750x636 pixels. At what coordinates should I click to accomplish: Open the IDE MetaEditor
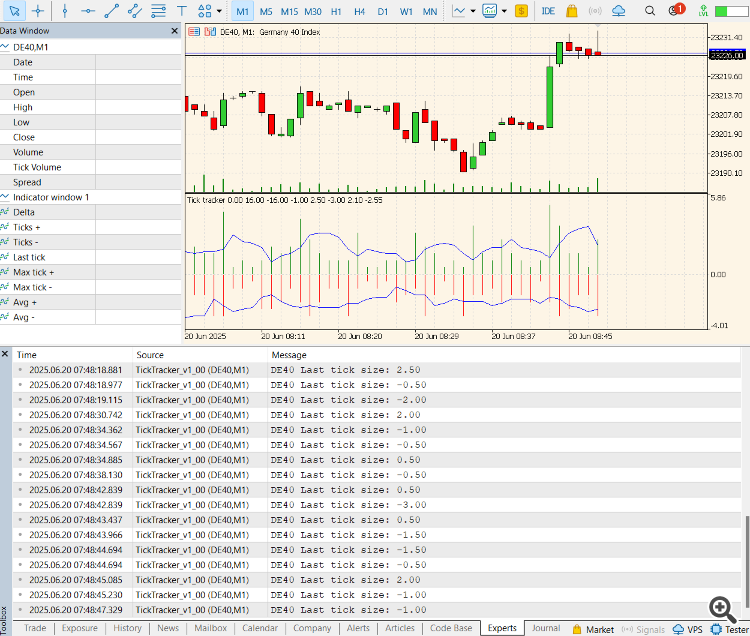548,11
